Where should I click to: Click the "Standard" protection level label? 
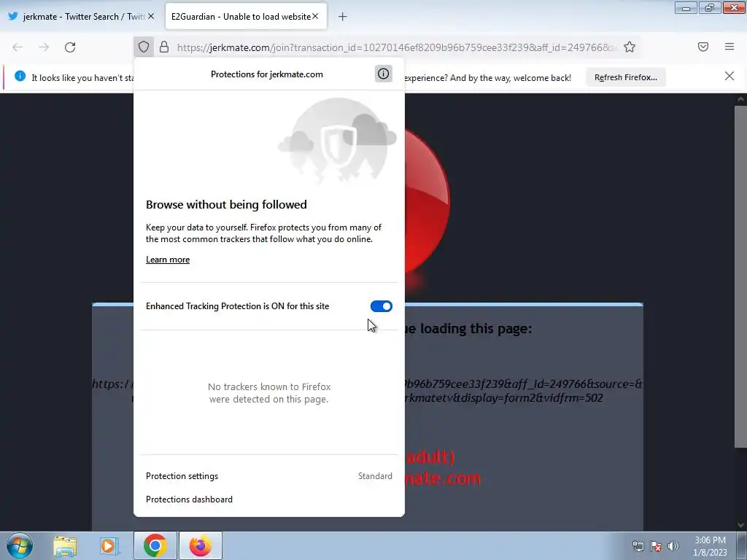(x=375, y=476)
